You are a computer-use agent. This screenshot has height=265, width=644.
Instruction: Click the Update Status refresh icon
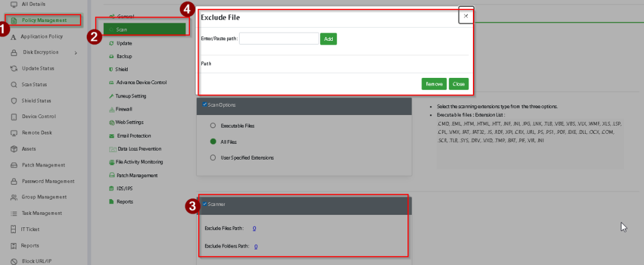pyautogui.click(x=14, y=68)
